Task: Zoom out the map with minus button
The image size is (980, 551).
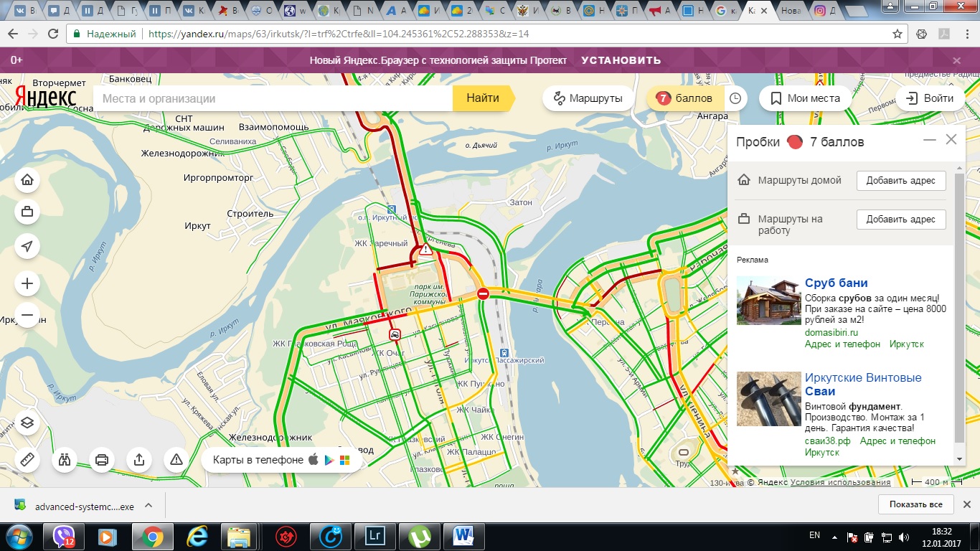Action: point(27,315)
